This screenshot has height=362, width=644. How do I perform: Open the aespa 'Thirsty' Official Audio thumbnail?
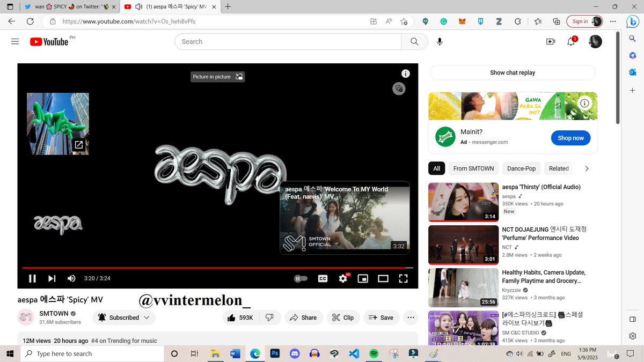[x=464, y=202]
